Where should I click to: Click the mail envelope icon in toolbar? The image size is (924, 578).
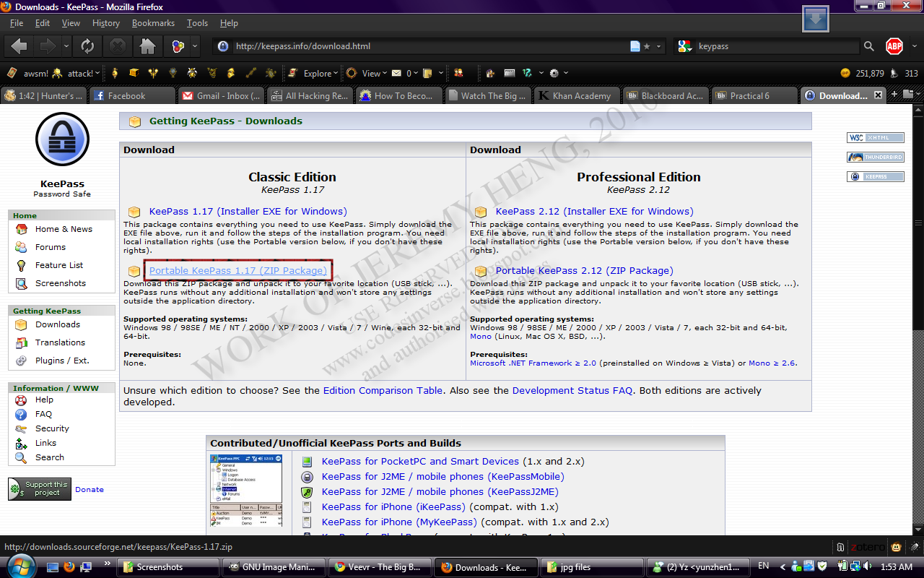(396, 73)
